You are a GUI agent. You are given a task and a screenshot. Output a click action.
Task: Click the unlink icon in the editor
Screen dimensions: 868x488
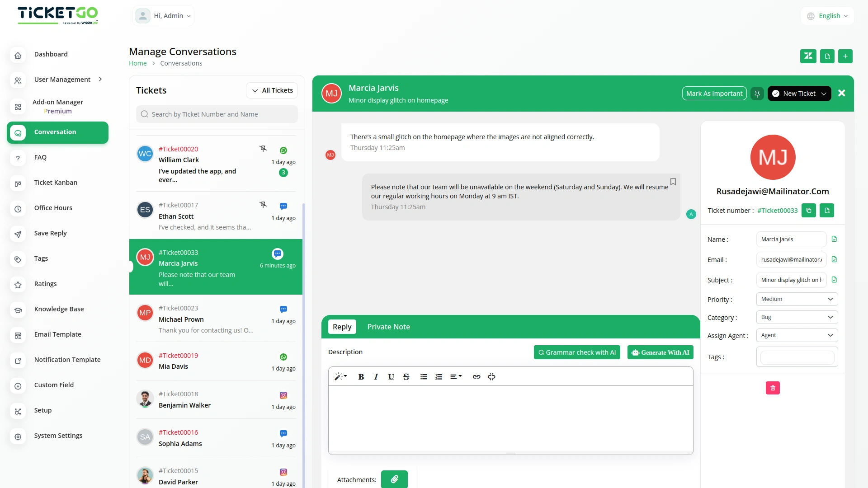(x=491, y=376)
